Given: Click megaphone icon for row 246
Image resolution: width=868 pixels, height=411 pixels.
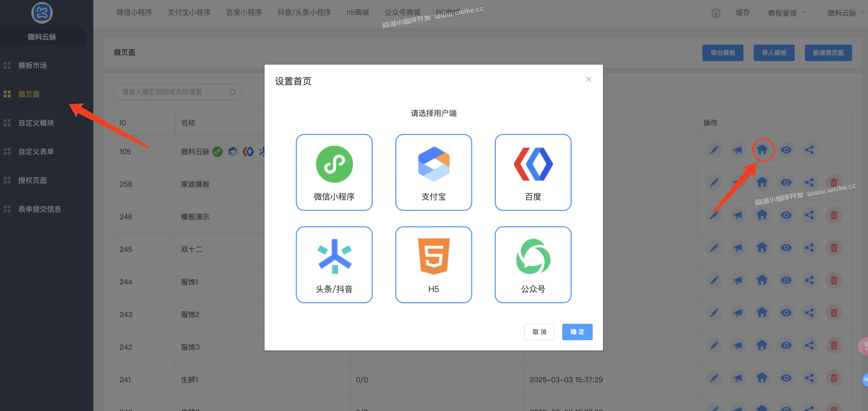Looking at the screenshot, I should click(x=738, y=215).
